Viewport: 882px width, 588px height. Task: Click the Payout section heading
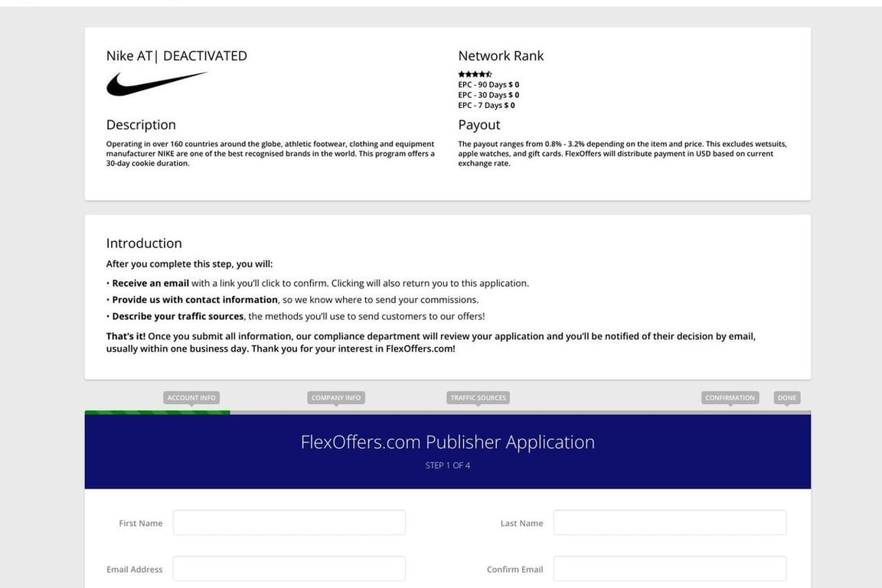point(479,125)
